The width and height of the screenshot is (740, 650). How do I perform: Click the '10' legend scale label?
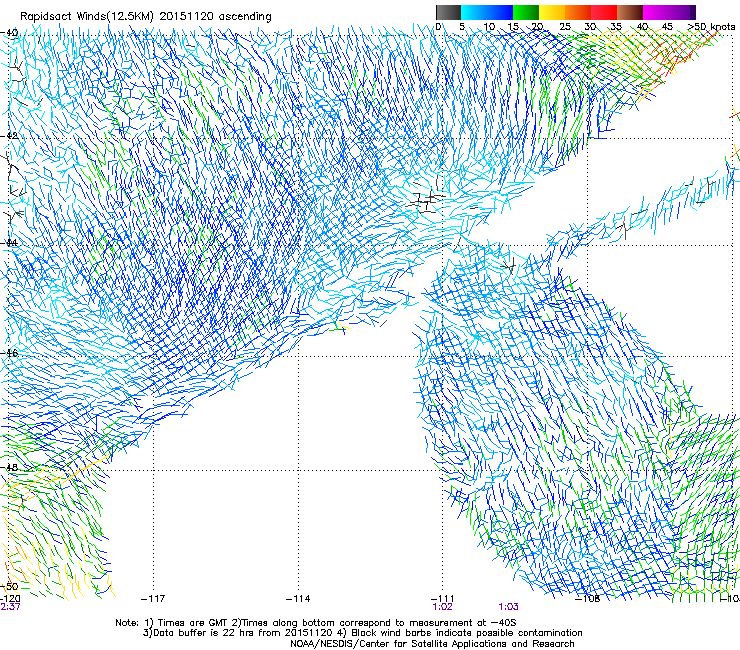pyautogui.click(x=489, y=27)
